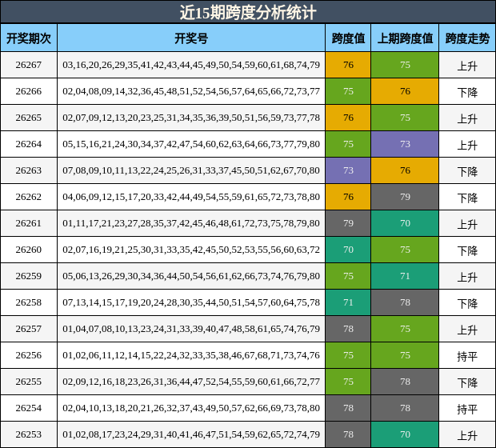Click the 下降 trend for period 26263
This screenshot has height=448, width=496.
(467, 172)
